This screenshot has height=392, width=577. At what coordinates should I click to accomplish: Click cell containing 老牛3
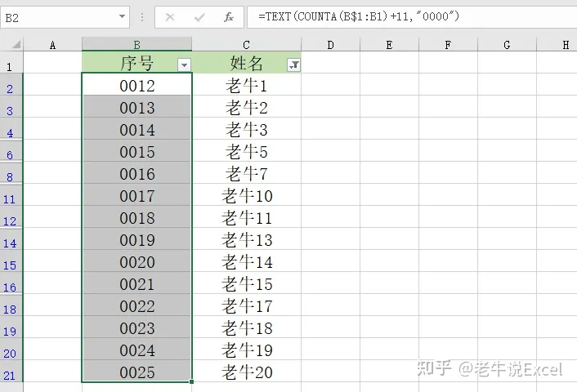point(246,129)
